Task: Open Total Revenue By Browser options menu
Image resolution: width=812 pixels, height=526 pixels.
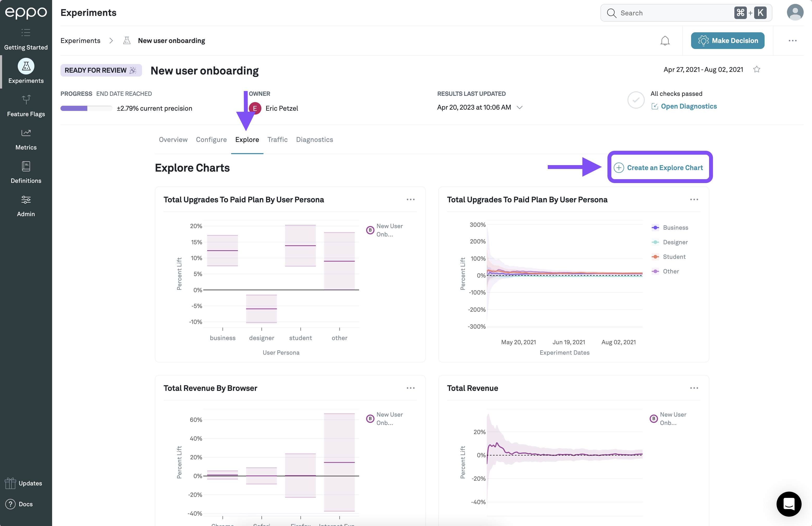Action: tap(410, 388)
